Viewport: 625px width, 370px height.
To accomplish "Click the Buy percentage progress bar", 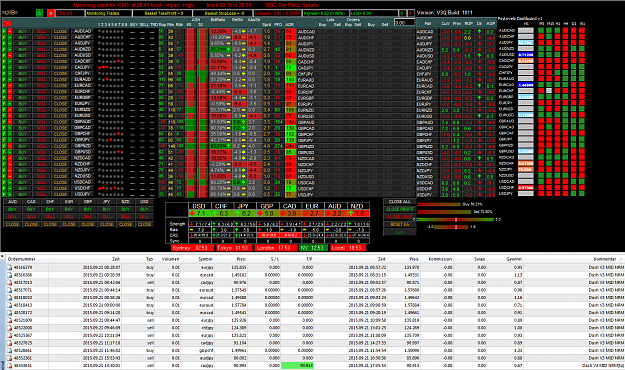I will coord(439,205).
